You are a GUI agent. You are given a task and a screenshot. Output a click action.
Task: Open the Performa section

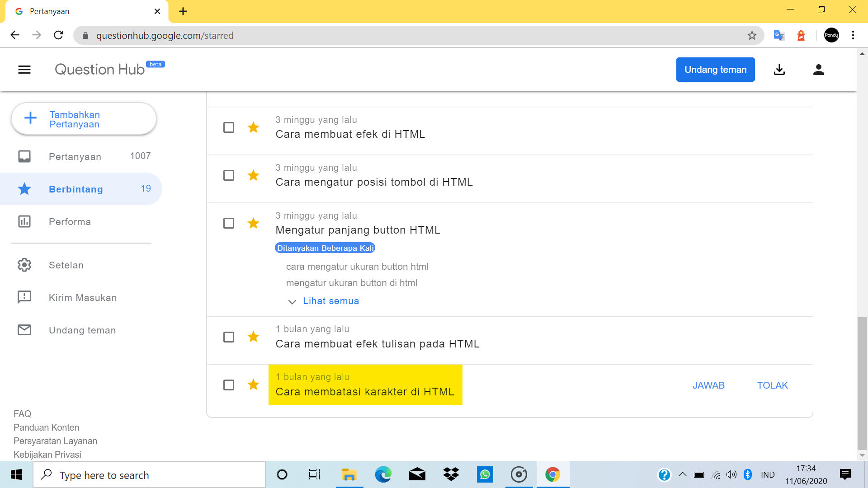click(x=70, y=222)
